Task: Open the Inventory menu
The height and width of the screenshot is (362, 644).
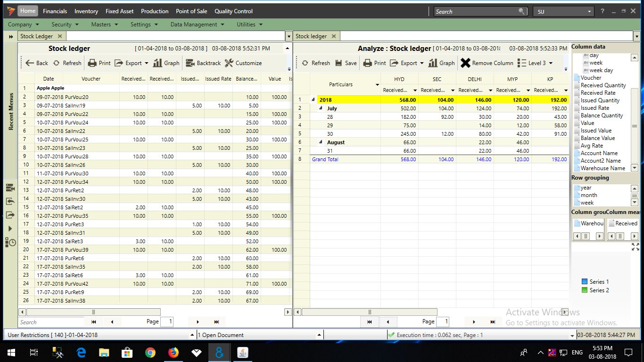Action: pyautogui.click(x=86, y=11)
